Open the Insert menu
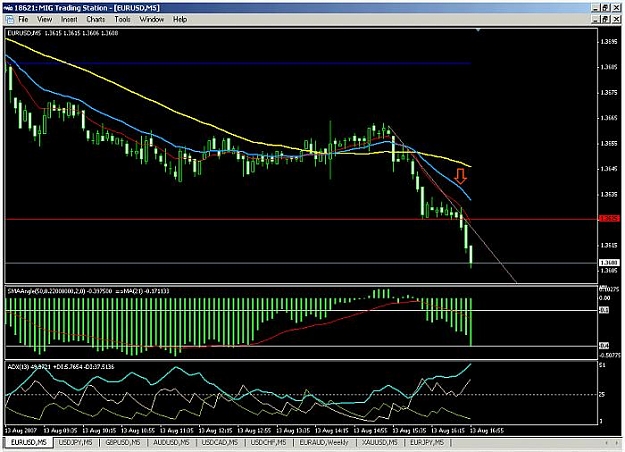The width and height of the screenshot is (625, 452). pyautogui.click(x=69, y=19)
